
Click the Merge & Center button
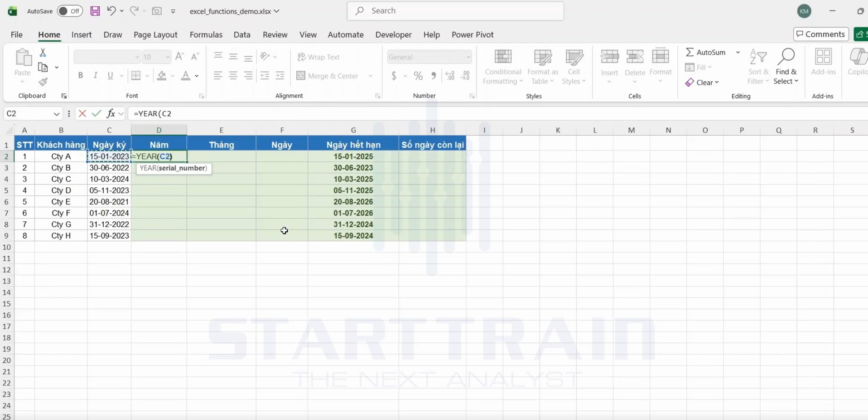[x=328, y=76]
